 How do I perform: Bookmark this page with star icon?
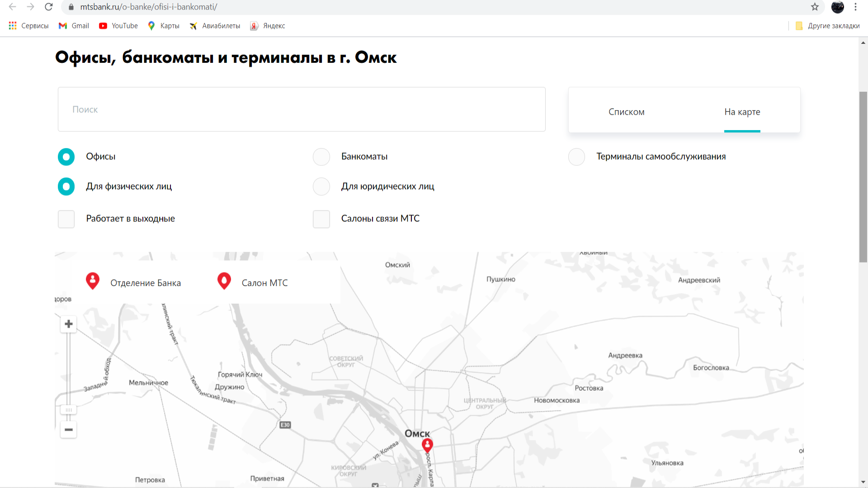815,7
